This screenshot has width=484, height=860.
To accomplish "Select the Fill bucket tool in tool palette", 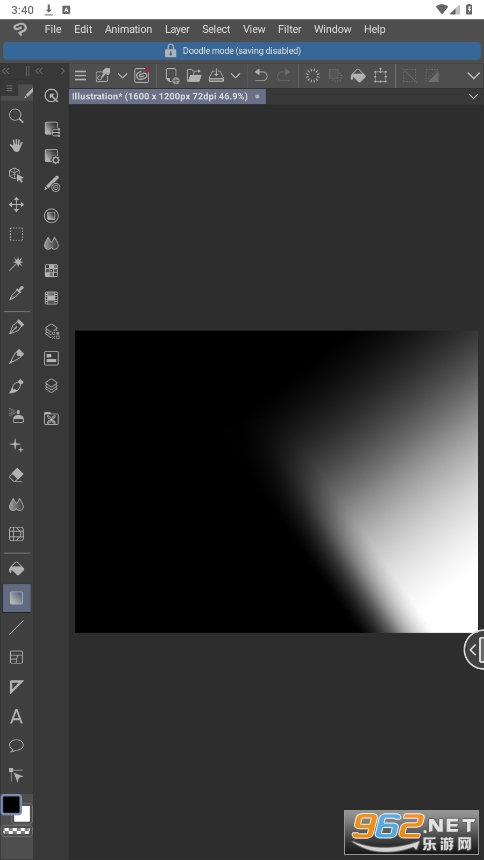I will [x=16, y=568].
